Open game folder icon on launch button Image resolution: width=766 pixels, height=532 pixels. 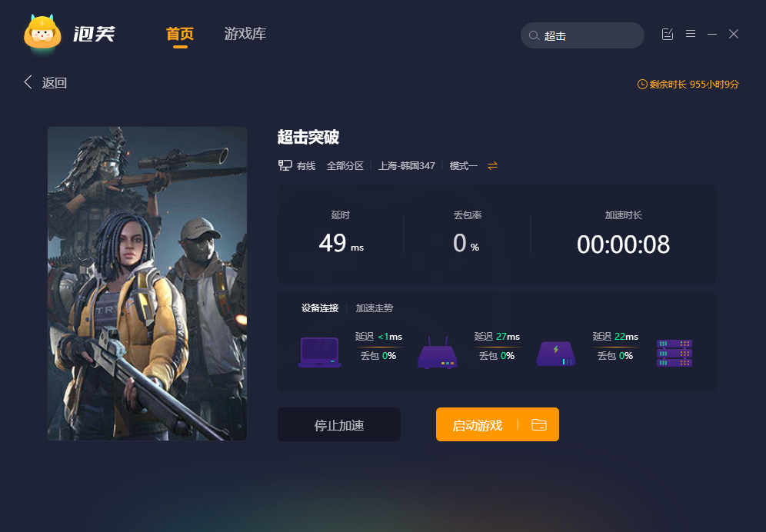coord(539,424)
